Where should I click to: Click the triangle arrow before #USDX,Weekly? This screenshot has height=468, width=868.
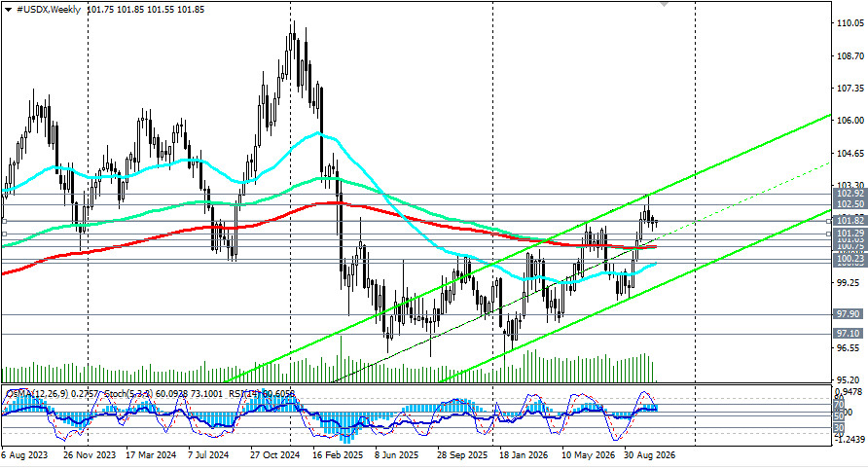(x=9, y=10)
